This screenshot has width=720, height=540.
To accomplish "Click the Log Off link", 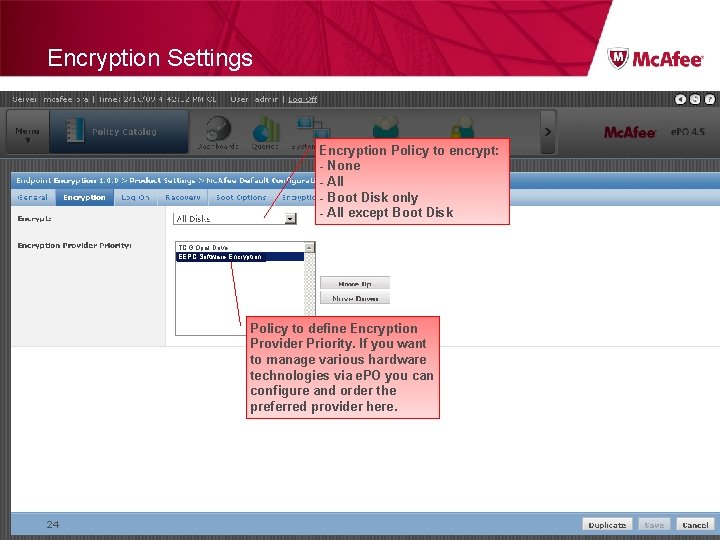I will click(x=302, y=99).
